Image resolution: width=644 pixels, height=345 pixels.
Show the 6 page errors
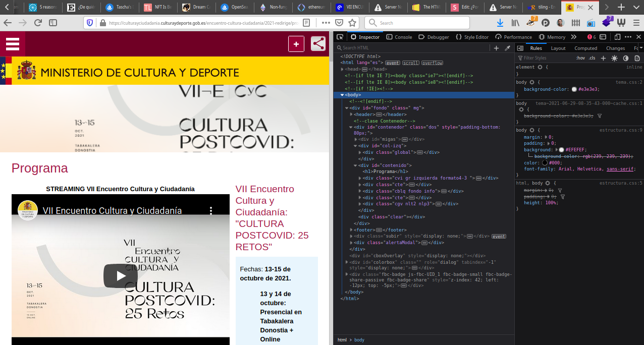pos(592,37)
